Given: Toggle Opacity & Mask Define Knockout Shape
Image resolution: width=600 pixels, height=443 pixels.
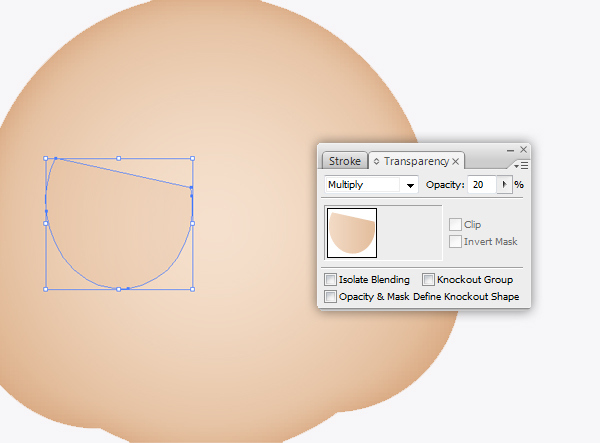Looking at the screenshot, I should 330,296.
